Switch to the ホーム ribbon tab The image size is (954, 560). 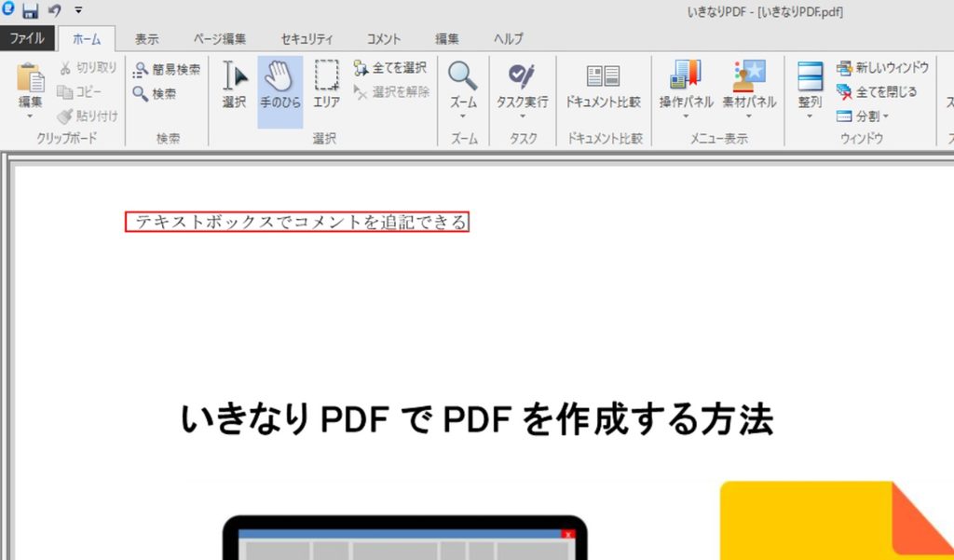coord(87,39)
